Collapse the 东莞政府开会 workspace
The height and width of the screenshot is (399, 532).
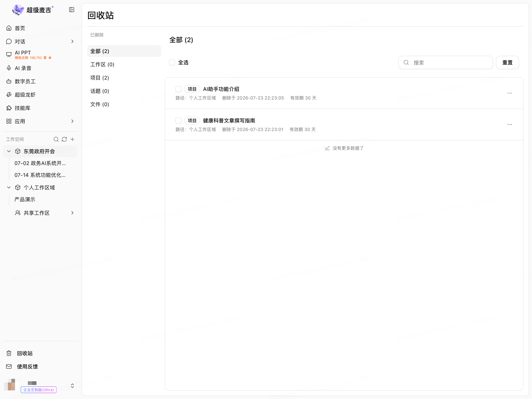pyautogui.click(x=9, y=151)
